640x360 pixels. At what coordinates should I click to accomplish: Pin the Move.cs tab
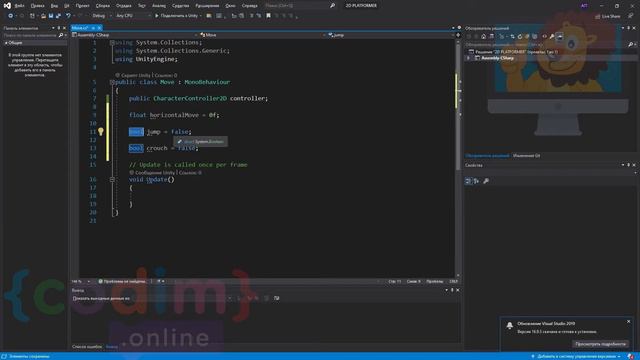pos(93,28)
